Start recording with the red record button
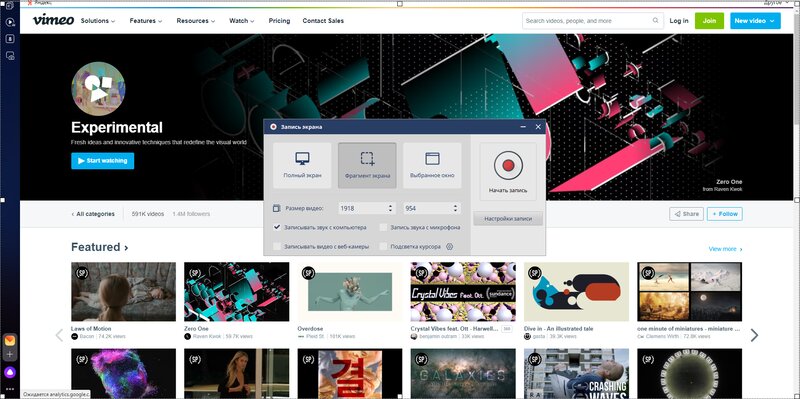The height and width of the screenshot is (399, 800). point(508,165)
